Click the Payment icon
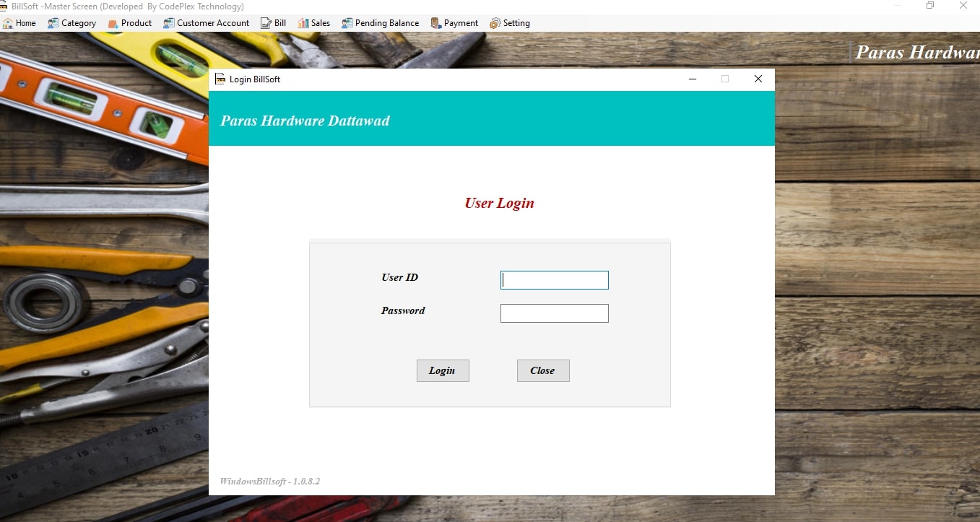The height and width of the screenshot is (522, 980). (436, 23)
